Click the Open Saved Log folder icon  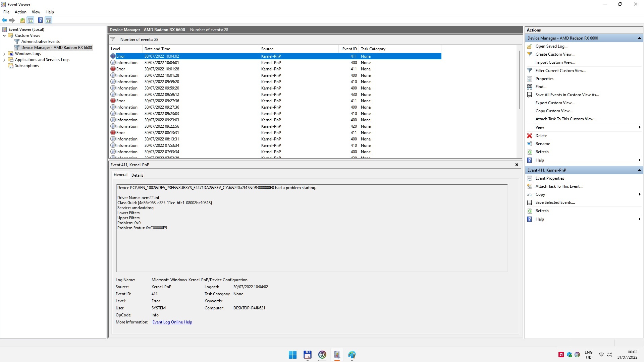coord(530,46)
